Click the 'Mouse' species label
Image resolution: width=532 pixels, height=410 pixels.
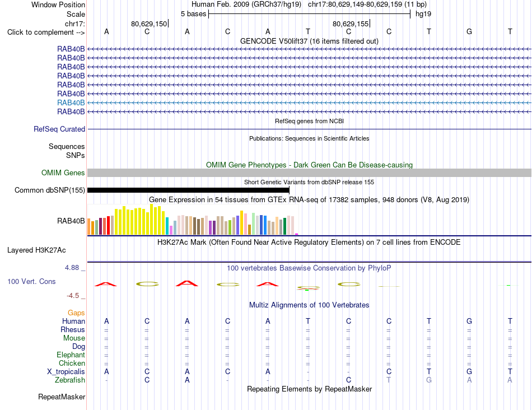click(x=74, y=338)
